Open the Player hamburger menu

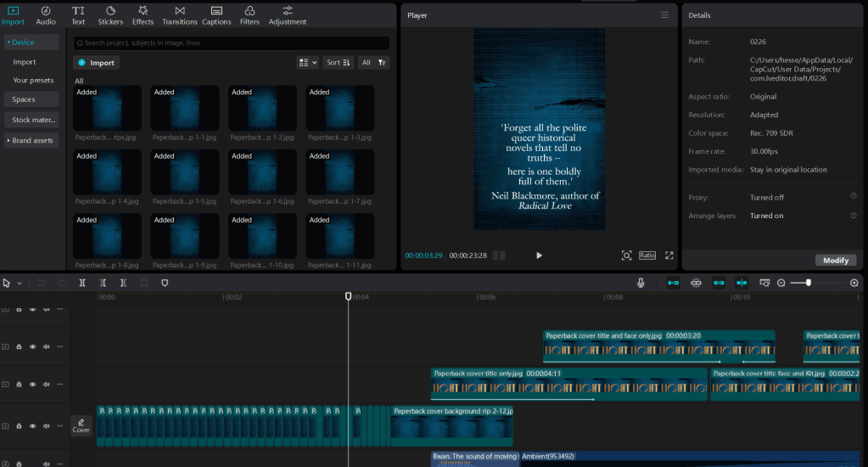tap(665, 15)
